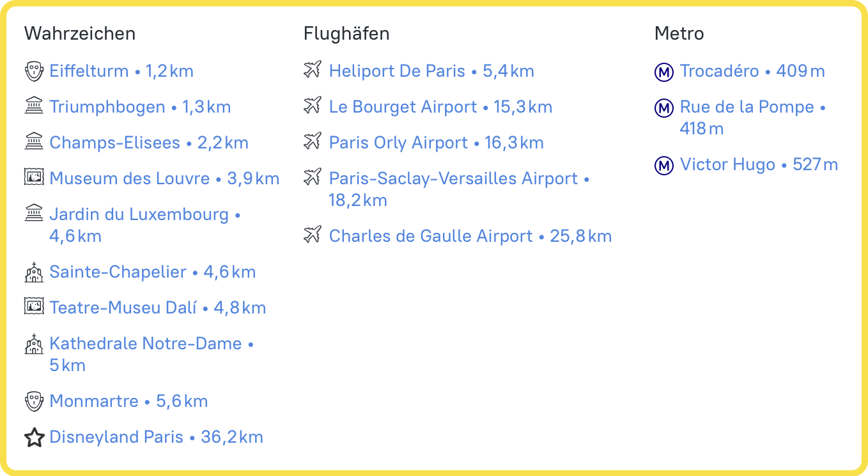Click the church icon beside Kathedrale Notre-Dame
Viewport: 868px width, 476px height.
point(34,344)
